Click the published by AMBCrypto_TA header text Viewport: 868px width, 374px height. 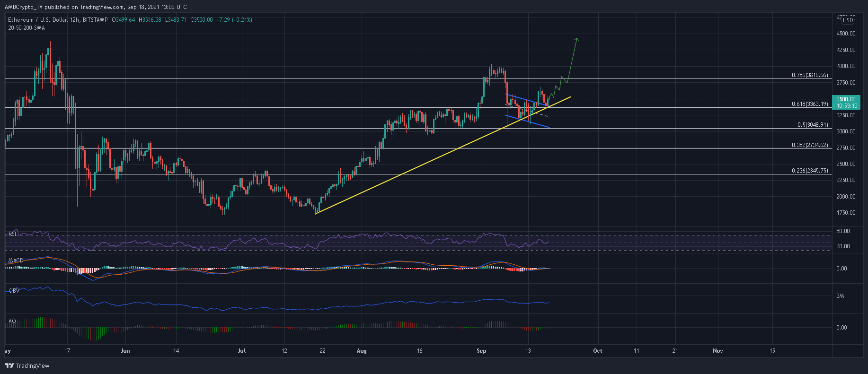click(96, 7)
